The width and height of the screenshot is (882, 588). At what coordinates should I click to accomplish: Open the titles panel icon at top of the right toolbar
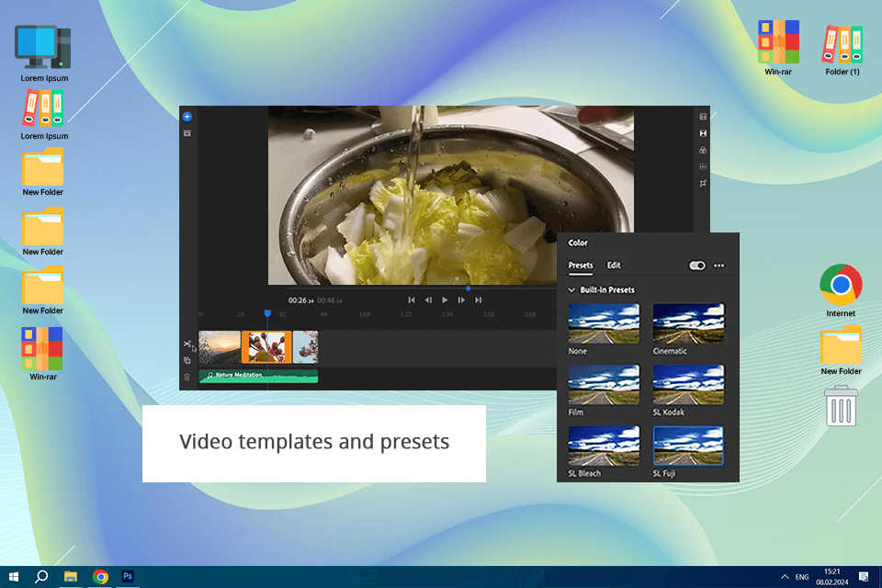[x=703, y=117]
